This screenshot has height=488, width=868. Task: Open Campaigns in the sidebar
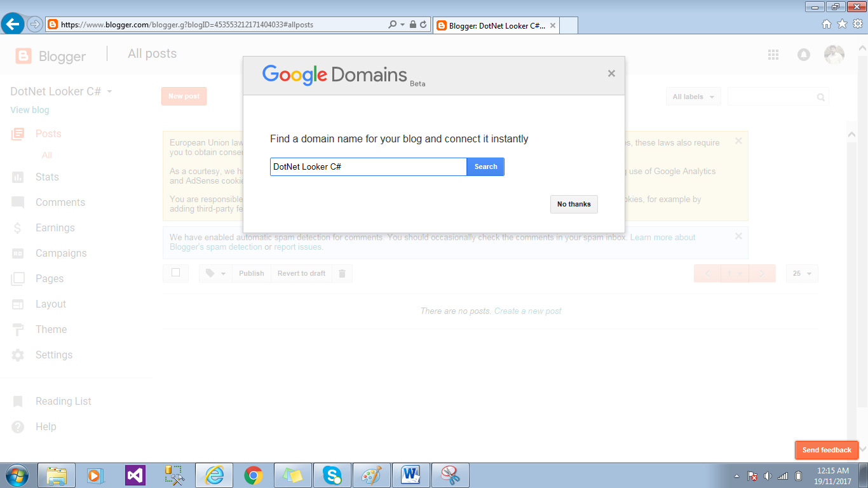(61, 253)
